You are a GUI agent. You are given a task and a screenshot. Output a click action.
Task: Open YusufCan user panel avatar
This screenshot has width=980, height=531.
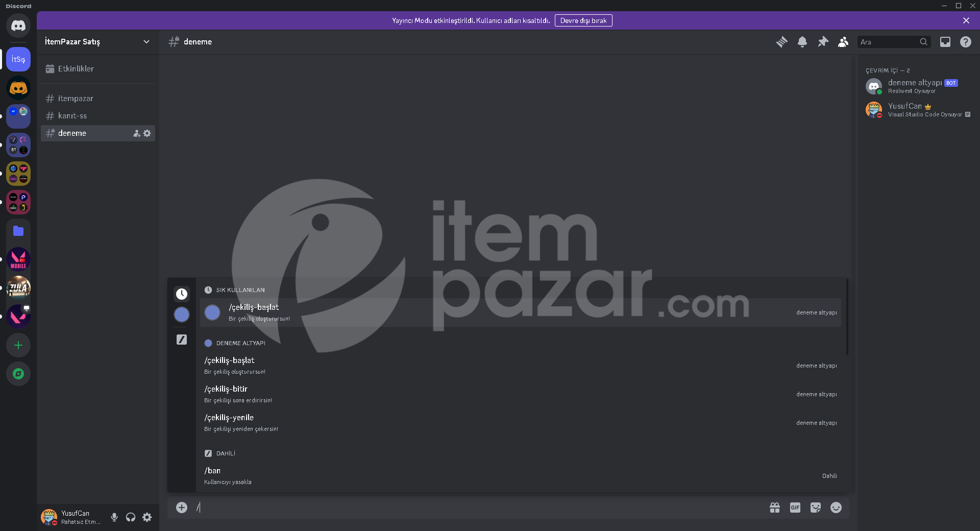pos(49,517)
